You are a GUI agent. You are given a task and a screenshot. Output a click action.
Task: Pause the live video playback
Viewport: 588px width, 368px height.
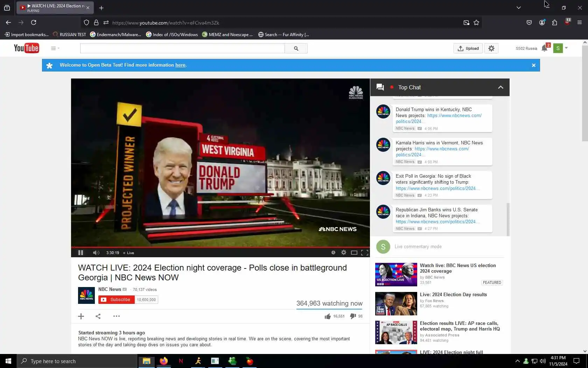tap(80, 252)
